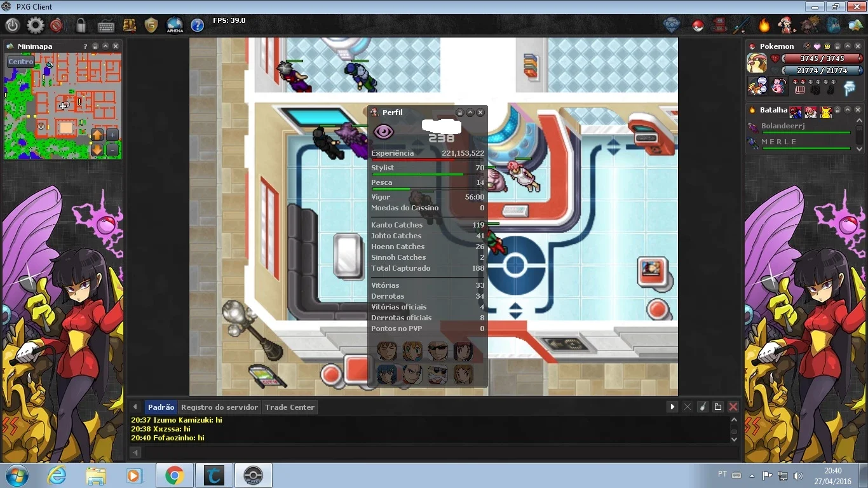868x488 pixels.
Task: Click the golden guild shield icon
Action: (151, 25)
